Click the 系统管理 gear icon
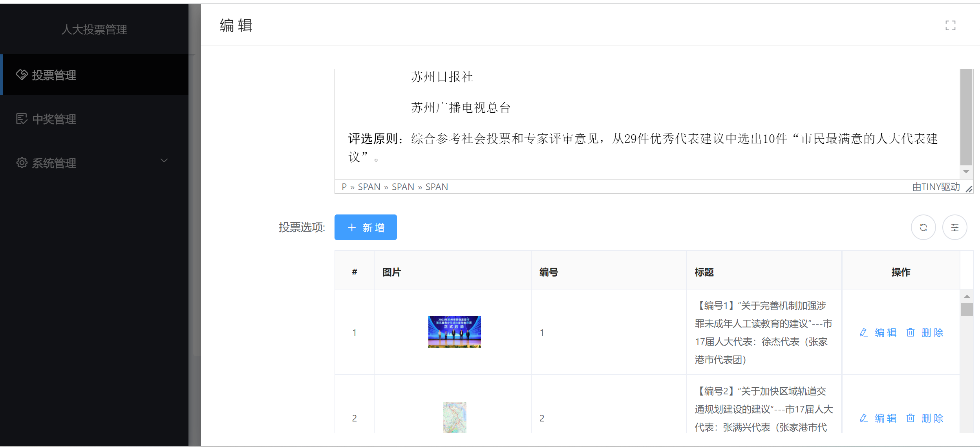 click(22, 163)
